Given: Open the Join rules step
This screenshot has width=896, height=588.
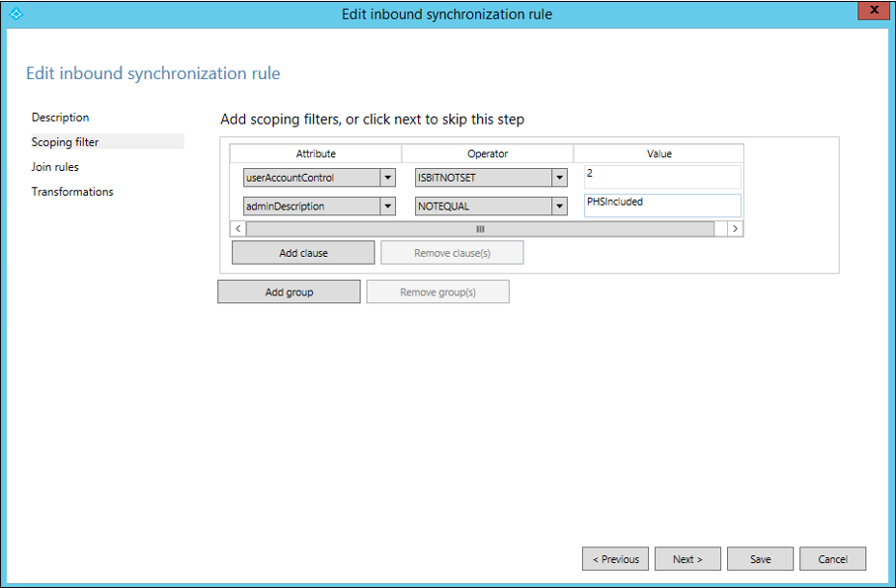Looking at the screenshot, I should [x=55, y=167].
